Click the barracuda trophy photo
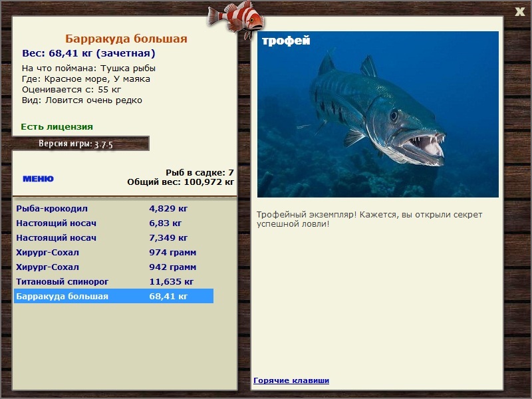This screenshot has width=532, height=399. click(378, 114)
